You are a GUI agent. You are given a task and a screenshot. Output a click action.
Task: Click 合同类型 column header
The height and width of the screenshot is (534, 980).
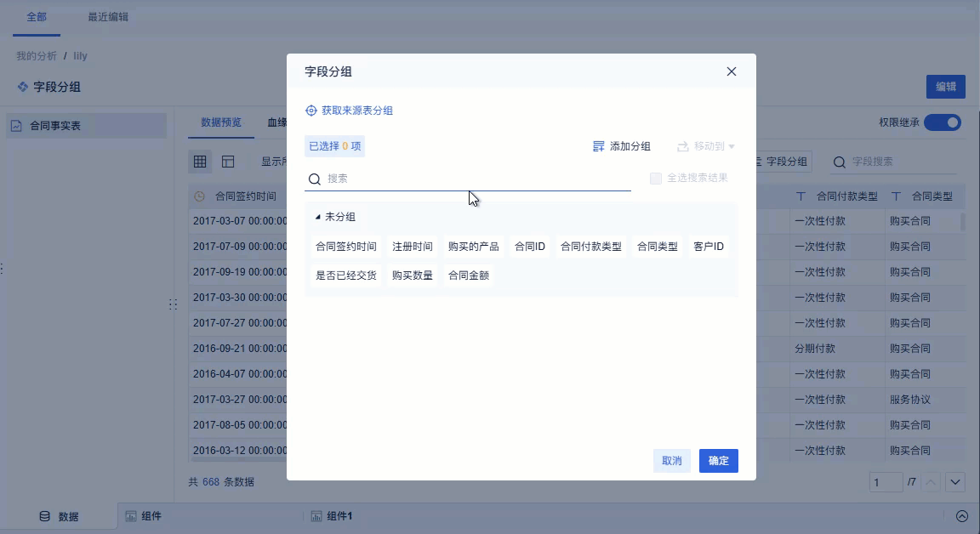tap(932, 196)
